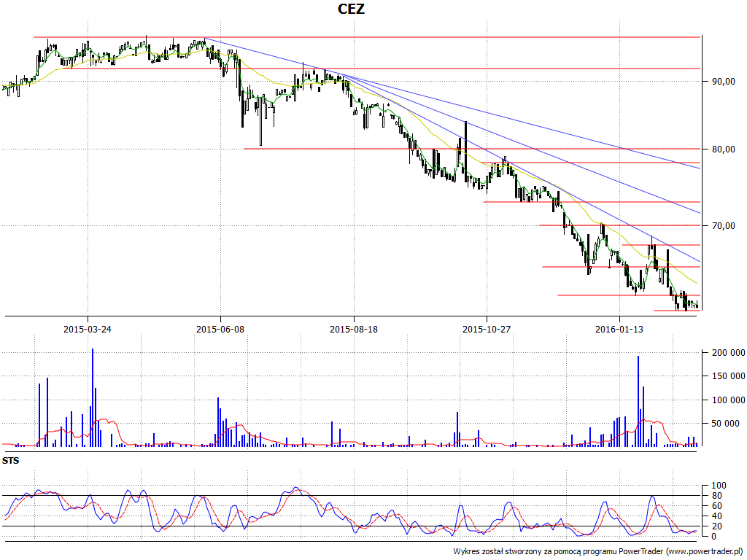Click the 100 000 volume axis label
The height and width of the screenshot is (560, 747).
coord(728,400)
